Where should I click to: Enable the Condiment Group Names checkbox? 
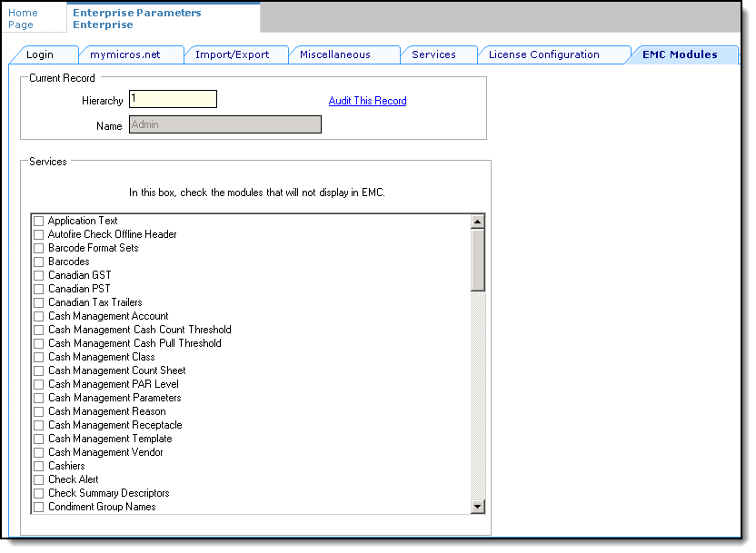click(38, 508)
